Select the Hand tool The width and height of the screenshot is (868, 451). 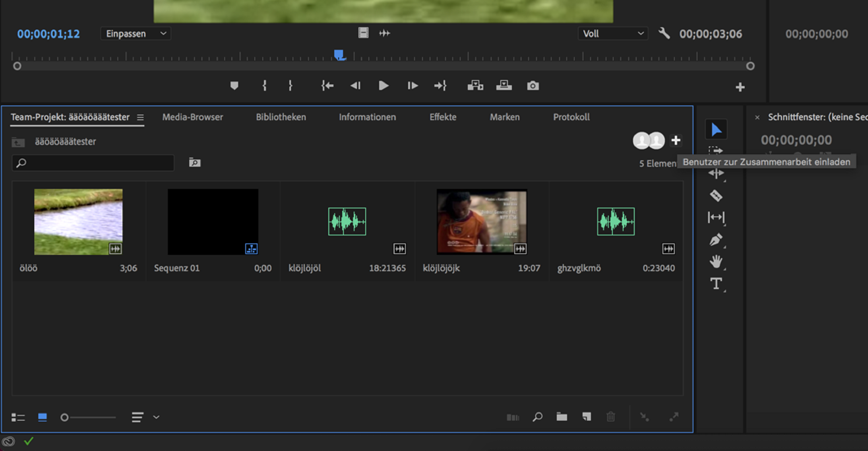pyautogui.click(x=716, y=262)
